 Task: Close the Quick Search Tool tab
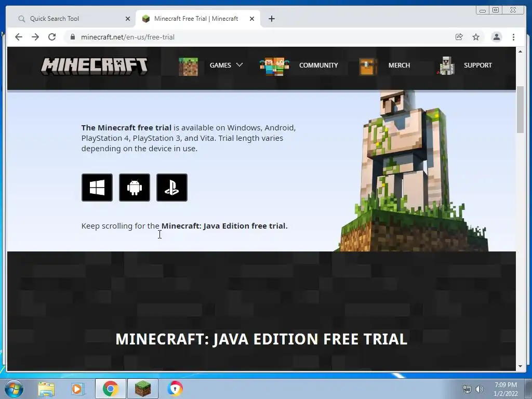(128, 19)
